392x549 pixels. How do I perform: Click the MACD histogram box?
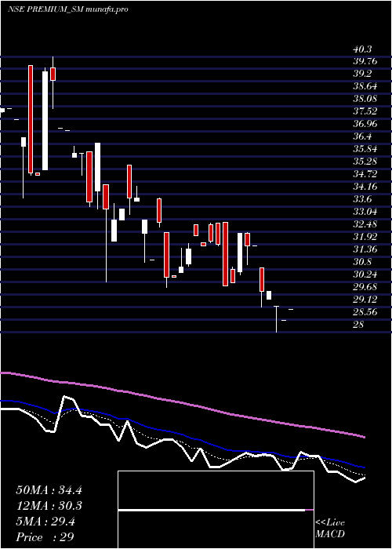coord(216,510)
